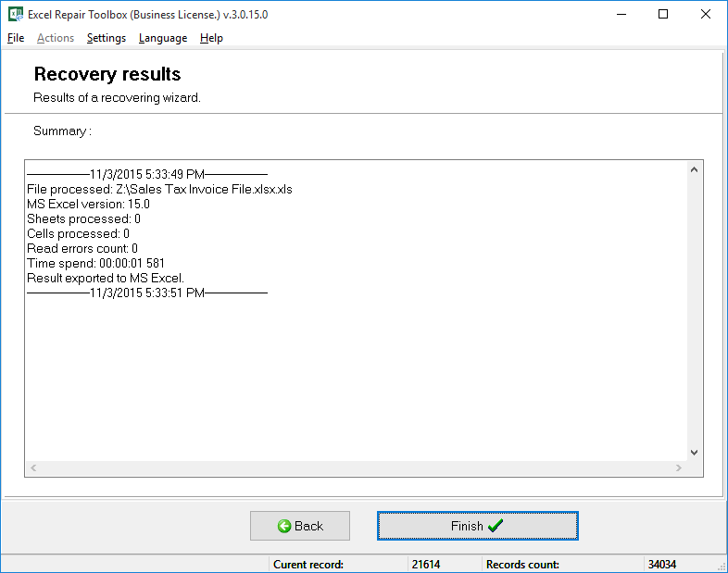
Task: Maximize the Excel Repair Toolbox window
Action: tap(663, 15)
